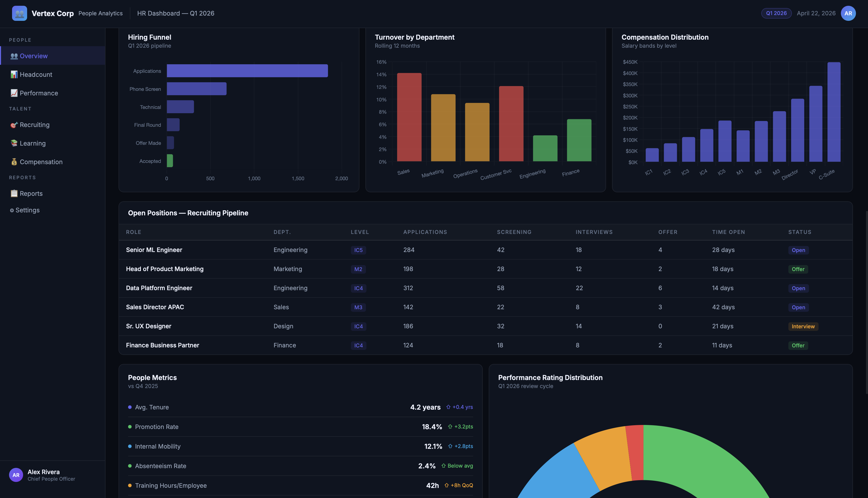Go to Headcount section
This screenshot has width=868, height=498.
tap(53, 75)
